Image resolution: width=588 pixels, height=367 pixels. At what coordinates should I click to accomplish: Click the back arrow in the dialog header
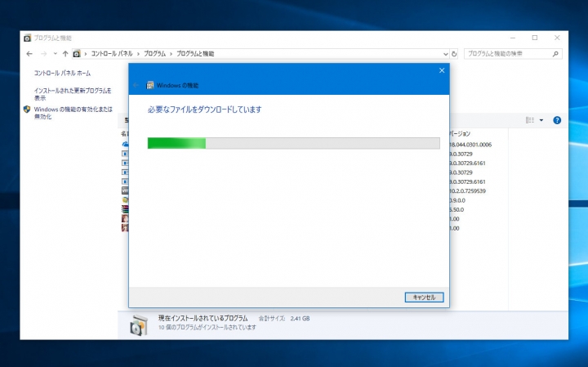coord(136,85)
